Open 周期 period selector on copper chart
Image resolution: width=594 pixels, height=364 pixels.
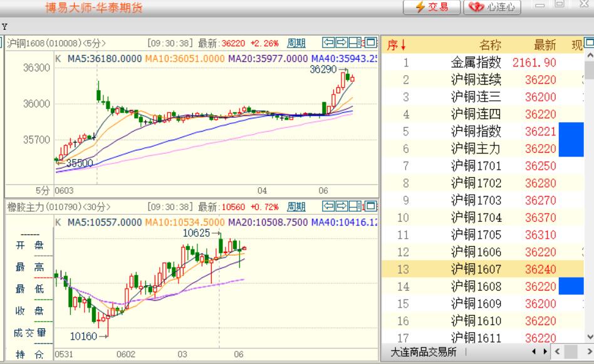click(296, 43)
